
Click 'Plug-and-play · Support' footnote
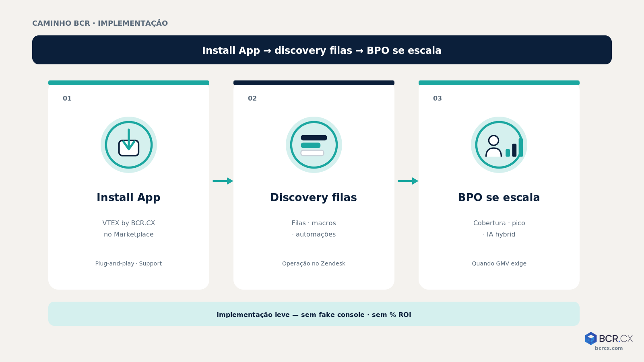pyautogui.click(x=128, y=263)
